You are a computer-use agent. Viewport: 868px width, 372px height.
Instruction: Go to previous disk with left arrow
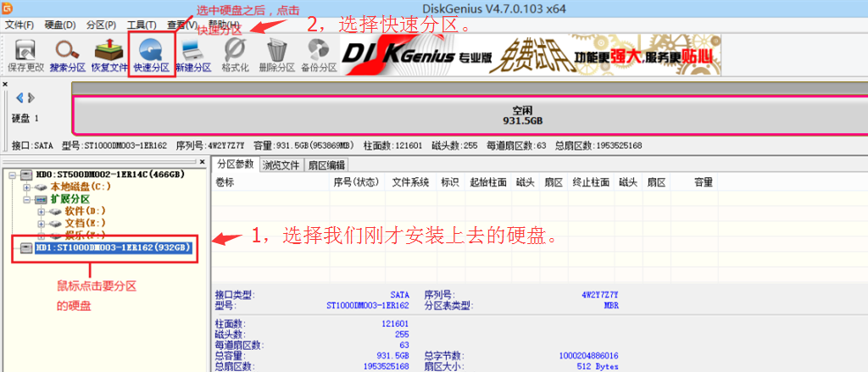click(x=19, y=97)
